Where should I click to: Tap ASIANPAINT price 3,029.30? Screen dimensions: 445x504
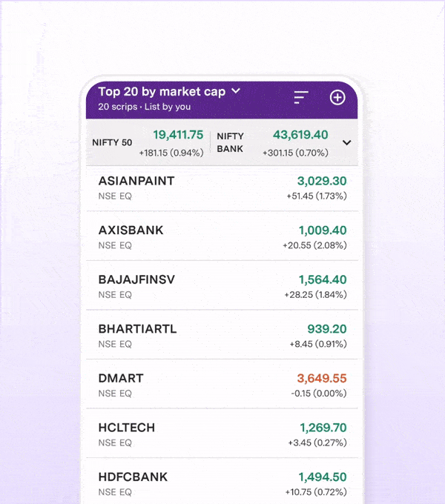point(322,181)
